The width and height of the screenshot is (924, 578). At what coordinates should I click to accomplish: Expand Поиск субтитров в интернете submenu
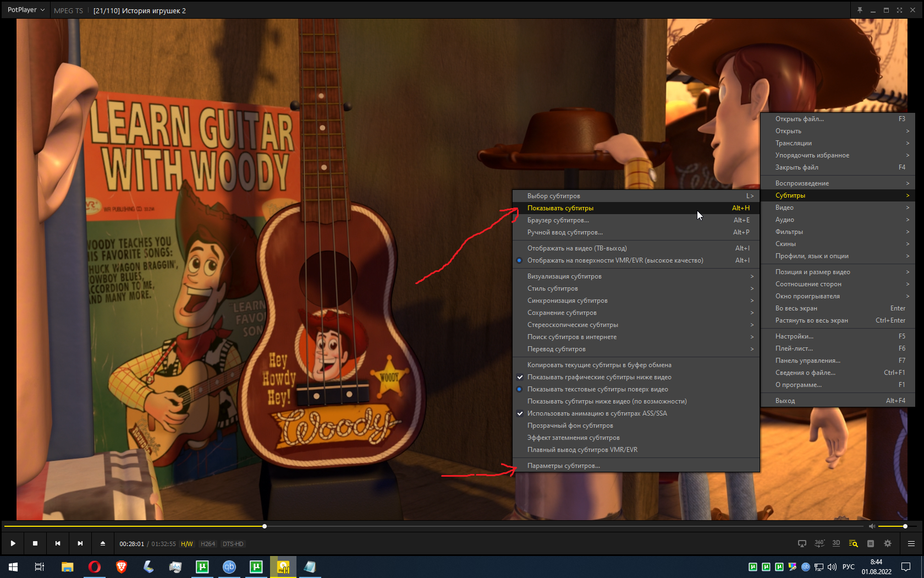[x=636, y=337]
